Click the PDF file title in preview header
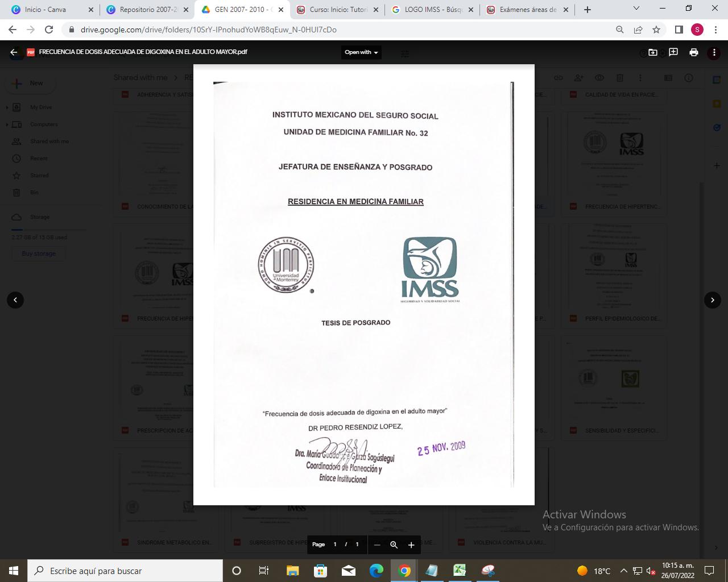This screenshot has height=582, width=728. [143, 52]
